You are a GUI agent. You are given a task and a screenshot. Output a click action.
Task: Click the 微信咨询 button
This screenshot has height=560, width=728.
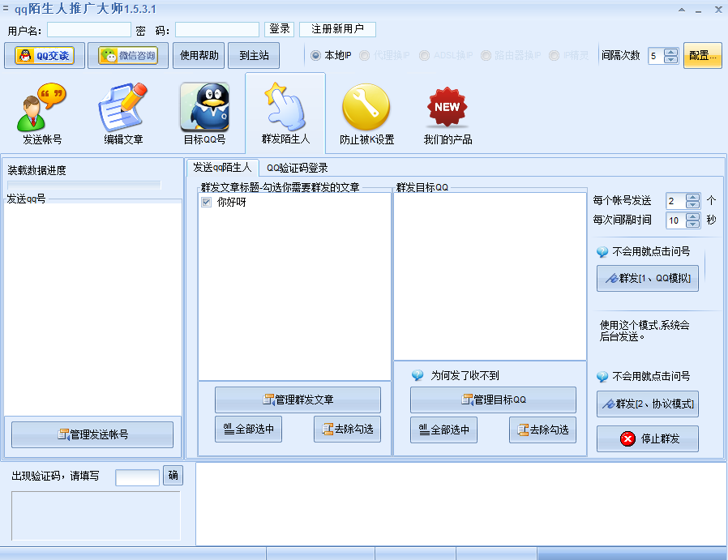coord(128,56)
